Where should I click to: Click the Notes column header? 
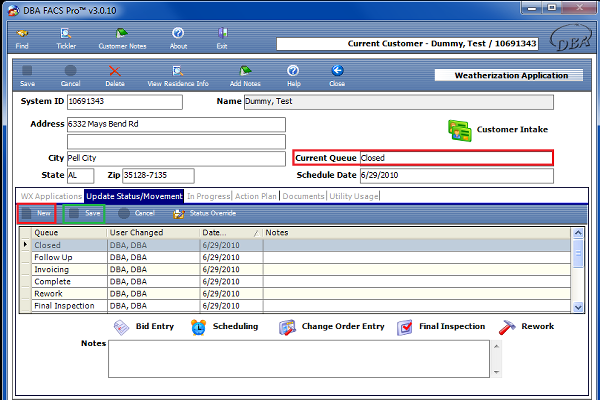pyautogui.click(x=417, y=233)
